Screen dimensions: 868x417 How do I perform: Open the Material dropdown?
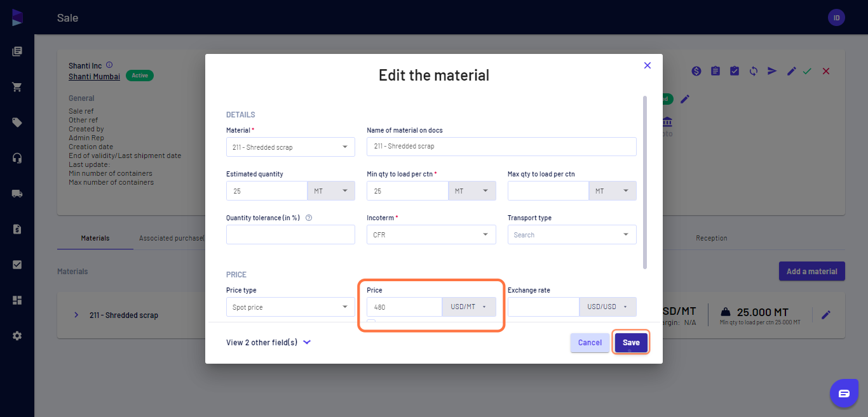pos(290,147)
